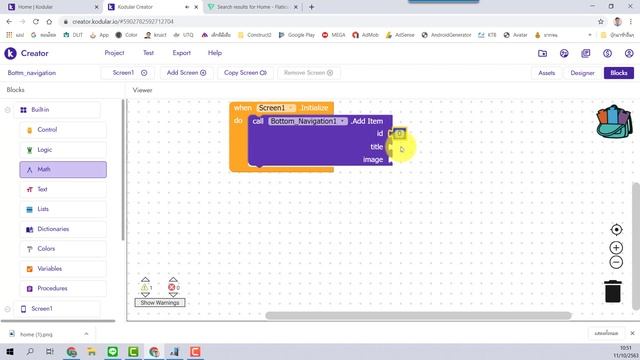Open the Variables blocks drawer
This screenshot has width=640, height=360.
[x=63, y=269]
